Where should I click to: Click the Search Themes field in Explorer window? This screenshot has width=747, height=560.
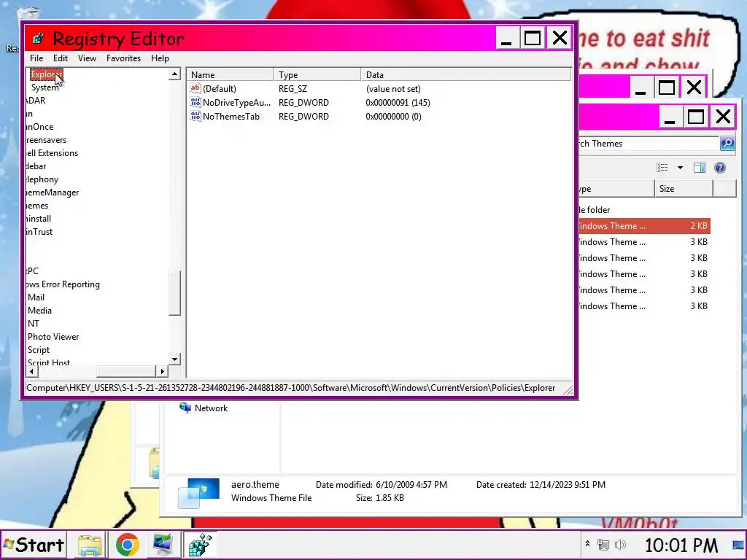[x=649, y=144]
